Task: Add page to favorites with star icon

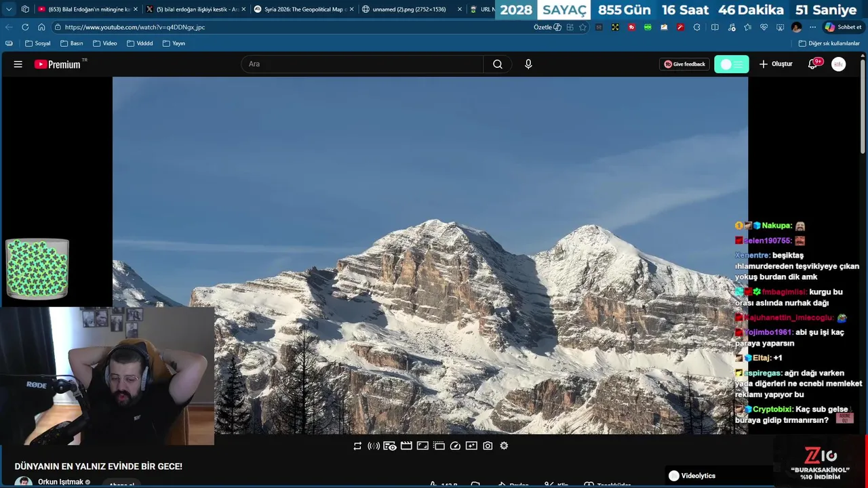Action: click(x=583, y=27)
